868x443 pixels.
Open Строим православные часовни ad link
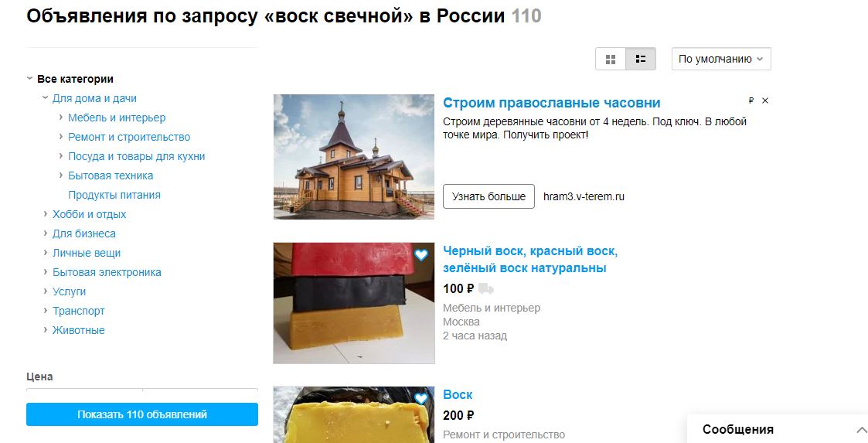[551, 103]
